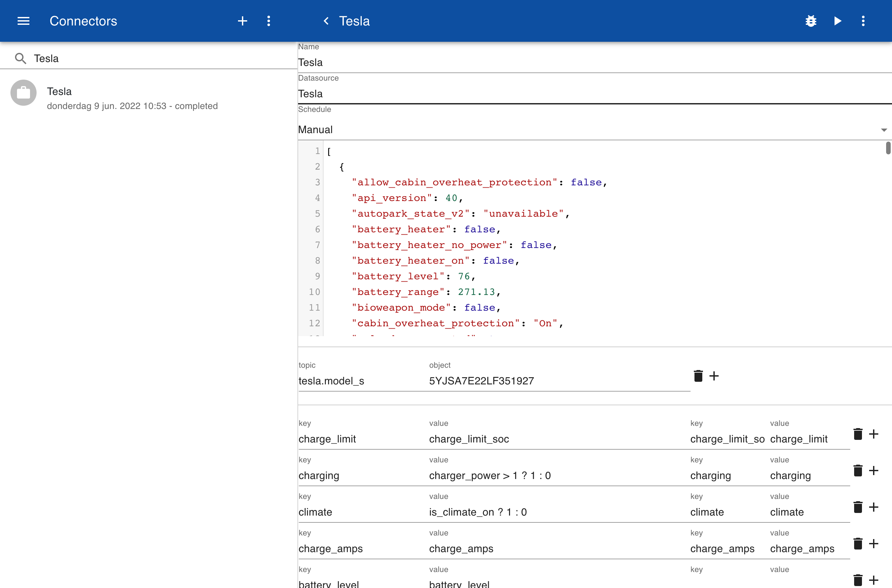Image resolution: width=892 pixels, height=588 pixels.
Task: Go back using the chevron beside Tesla
Action: click(326, 21)
